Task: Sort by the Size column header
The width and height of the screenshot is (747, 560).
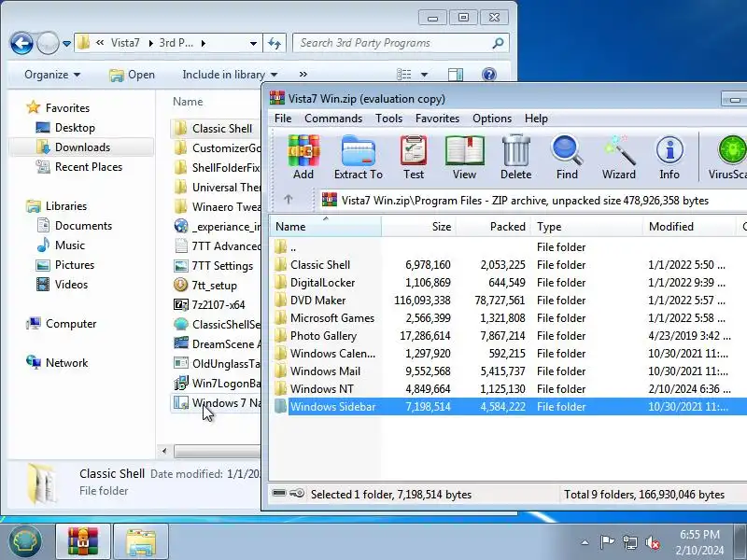Action: pos(418,226)
